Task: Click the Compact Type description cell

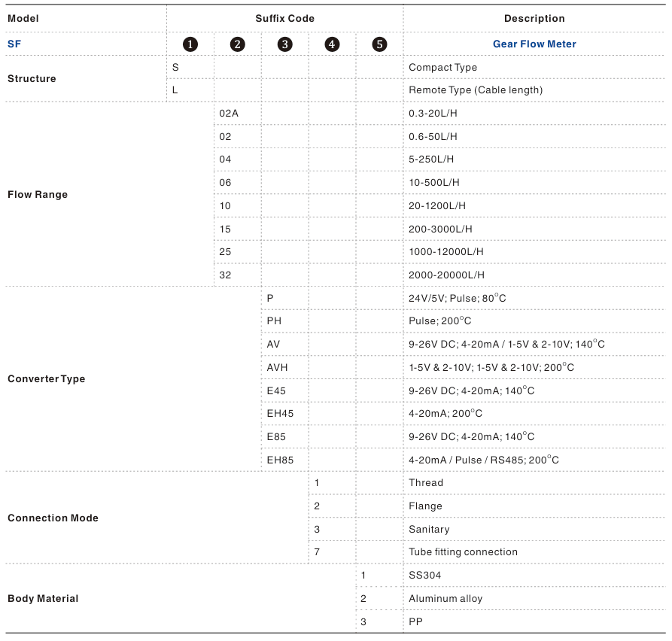Action: point(442,68)
